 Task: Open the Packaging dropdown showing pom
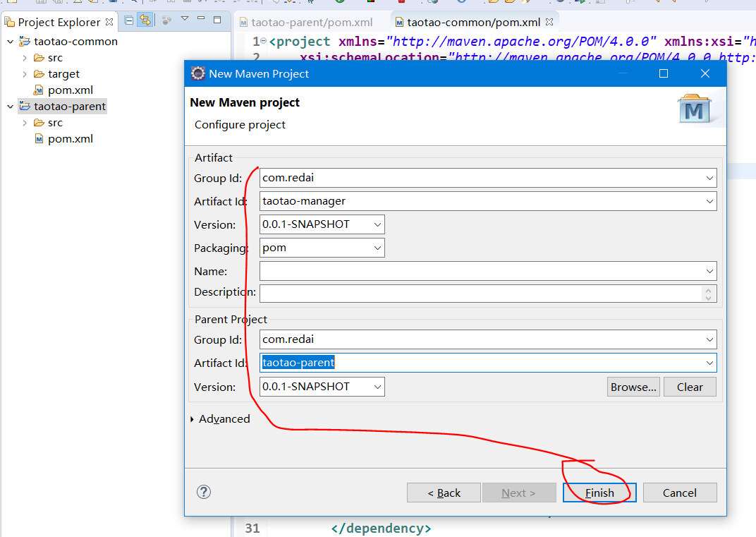(377, 248)
